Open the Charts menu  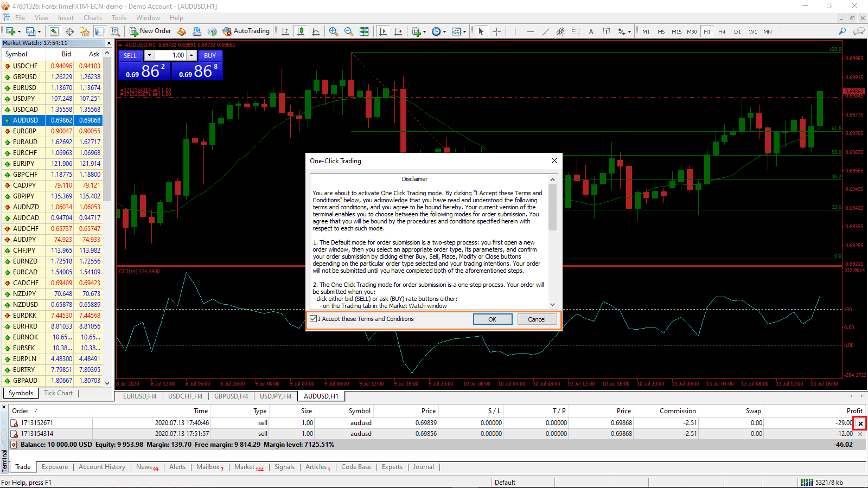[92, 17]
